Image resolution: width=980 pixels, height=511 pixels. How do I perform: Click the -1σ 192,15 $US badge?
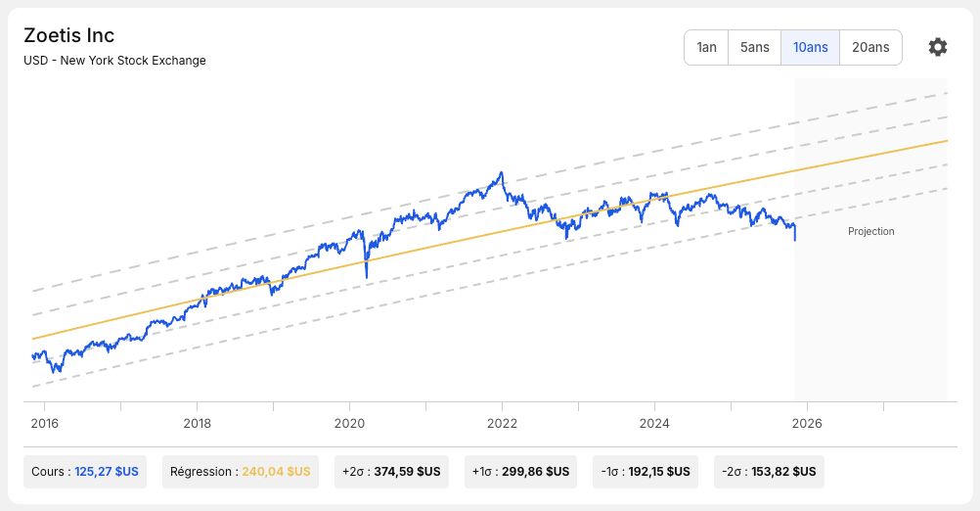point(646,472)
